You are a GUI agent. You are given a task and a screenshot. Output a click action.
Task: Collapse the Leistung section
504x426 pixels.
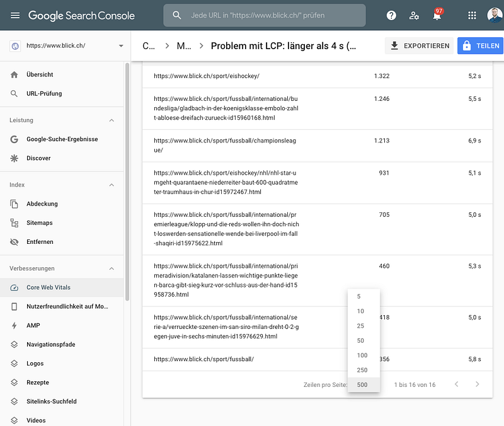coord(112,120)
